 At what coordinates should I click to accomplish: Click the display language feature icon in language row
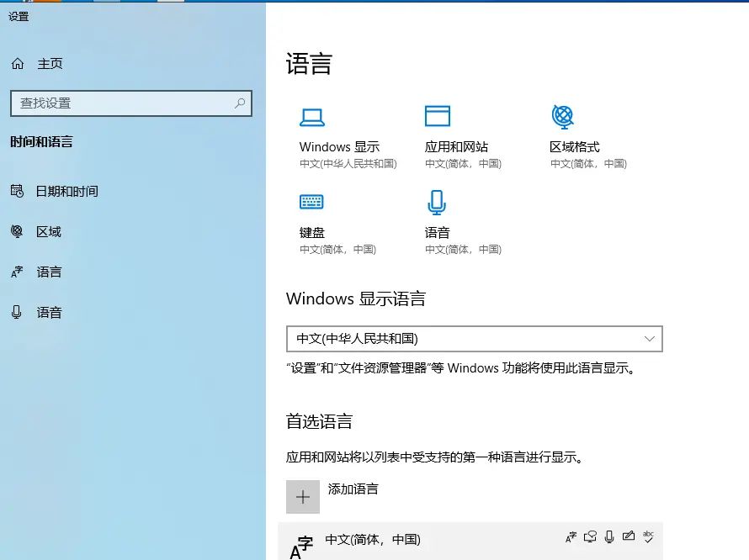click(571, 537)
